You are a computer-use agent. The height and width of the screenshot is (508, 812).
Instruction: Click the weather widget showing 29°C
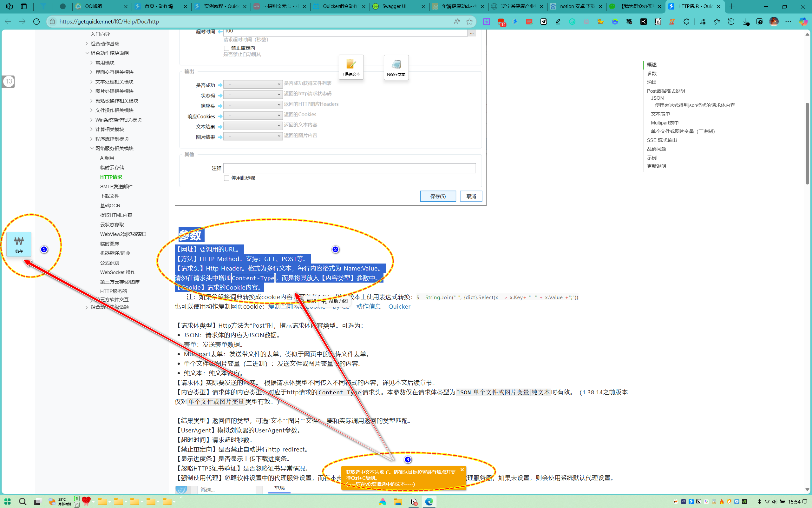(59, 502)
